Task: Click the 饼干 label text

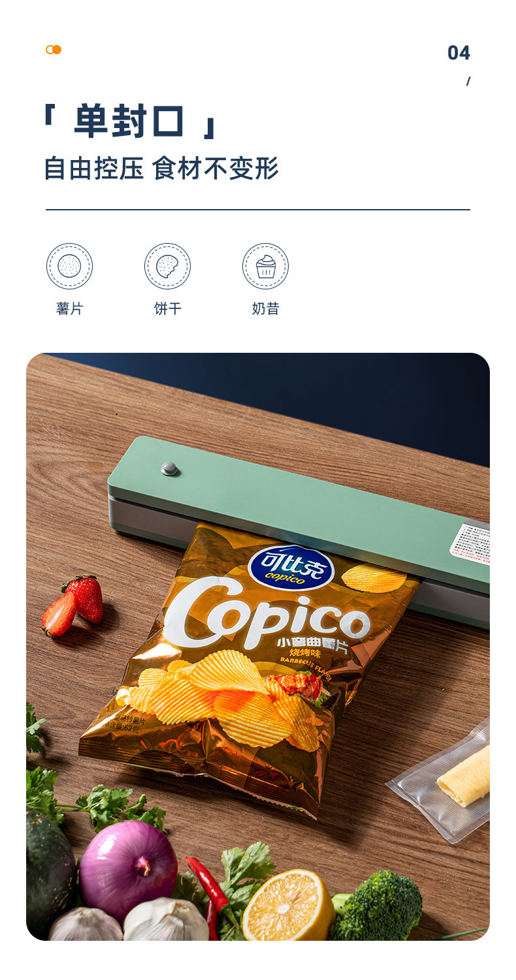Action: click(x=167, y=308)
